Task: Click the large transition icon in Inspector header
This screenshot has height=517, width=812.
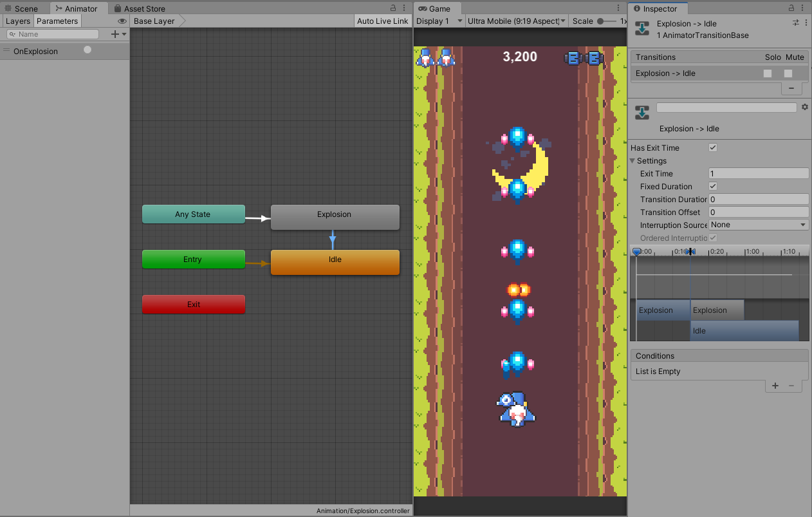Action: (641, 29)
